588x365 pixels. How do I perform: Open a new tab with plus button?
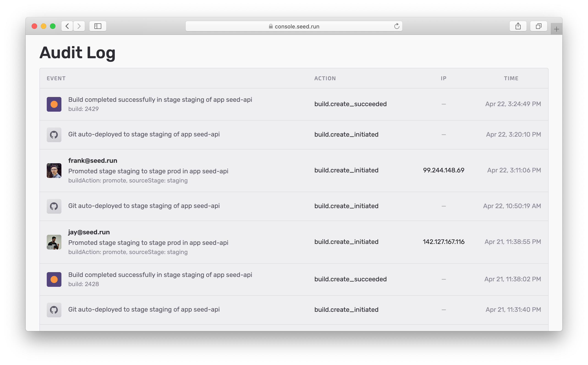[556, 29]
